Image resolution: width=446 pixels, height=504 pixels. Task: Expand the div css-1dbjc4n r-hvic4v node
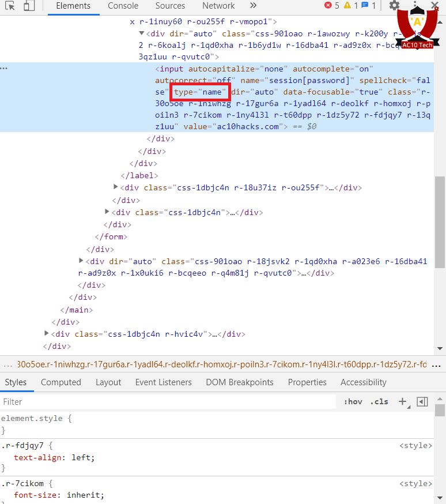(x=46, y=333)
